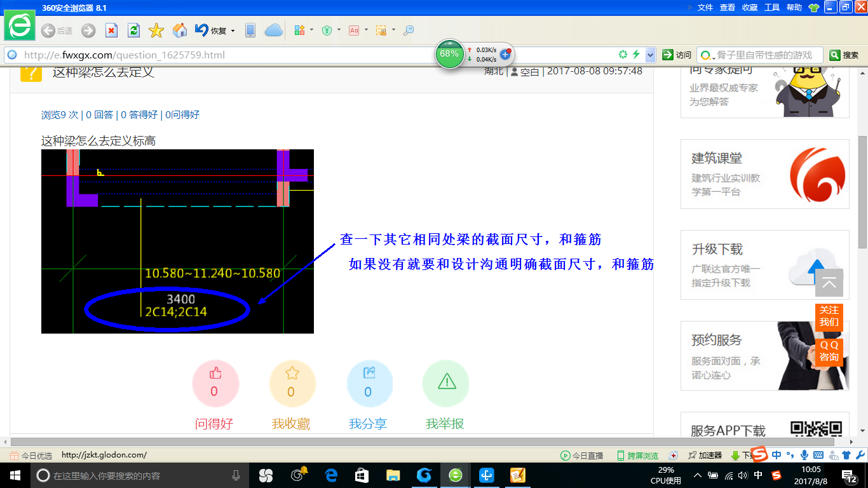The height and width of the screenshot is (488, 868).
Task: Expand the extensions grid dropdown arrow
Action: pyautogui.click(x=312, y=30)
